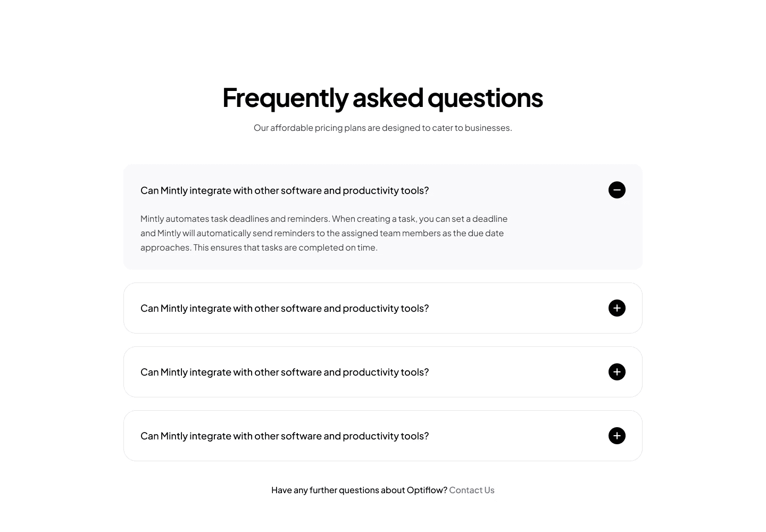Select the first FAQ question text
The image size is (766, 532).
(x=285, y=190)
